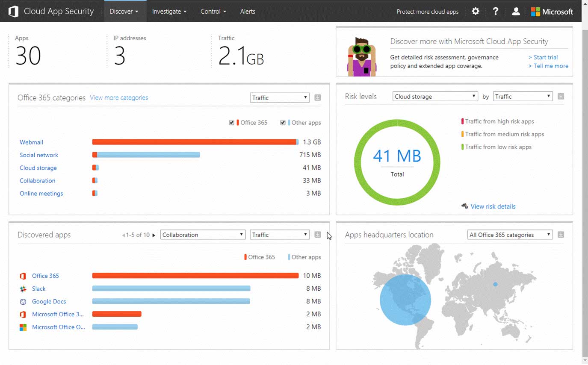Click the red Webmail traffic bar

(195, 142)
